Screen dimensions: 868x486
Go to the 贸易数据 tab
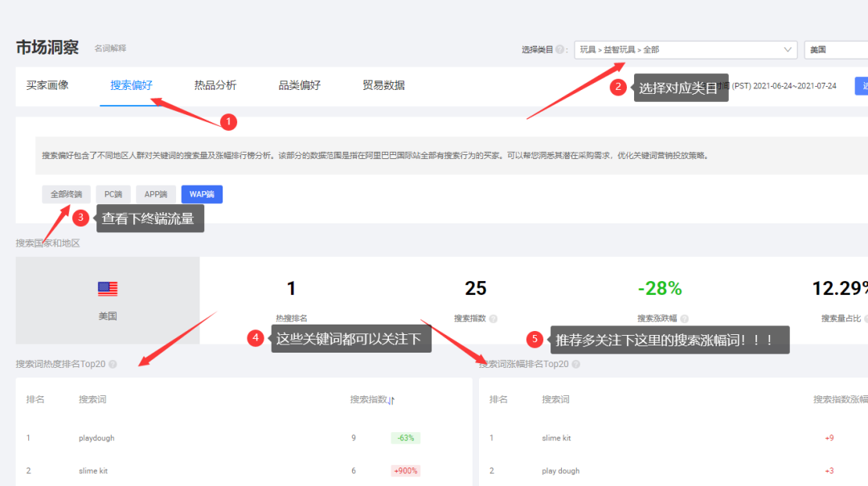(x=383, y=85)
